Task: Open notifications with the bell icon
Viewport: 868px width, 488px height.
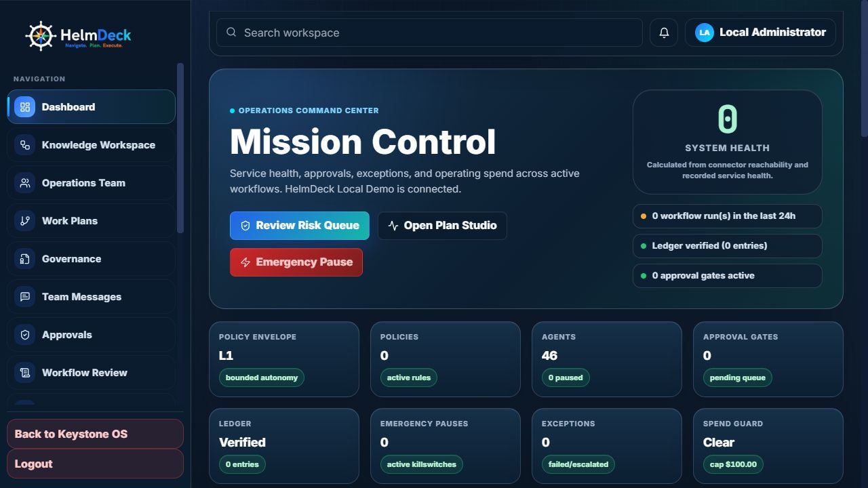Action: [x=664, y=33]
